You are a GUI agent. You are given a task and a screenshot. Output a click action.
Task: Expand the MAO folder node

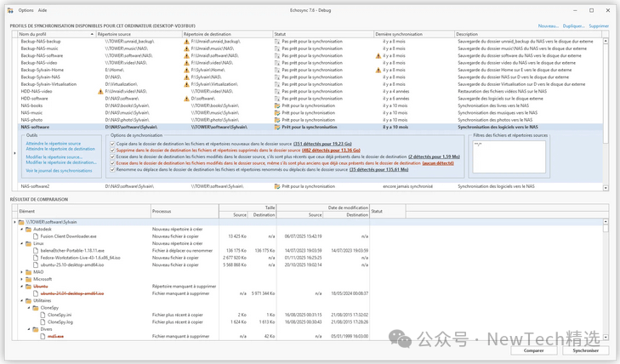(22, 272)
